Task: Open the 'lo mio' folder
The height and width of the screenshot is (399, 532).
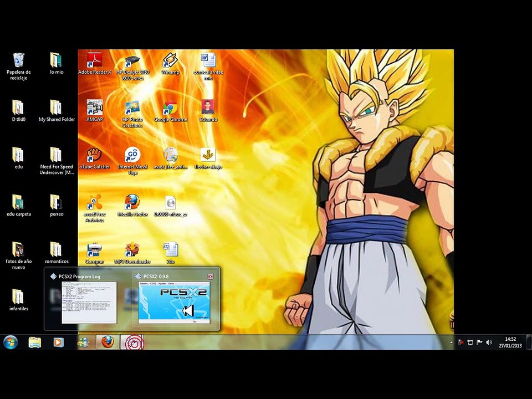Action: 57,60
